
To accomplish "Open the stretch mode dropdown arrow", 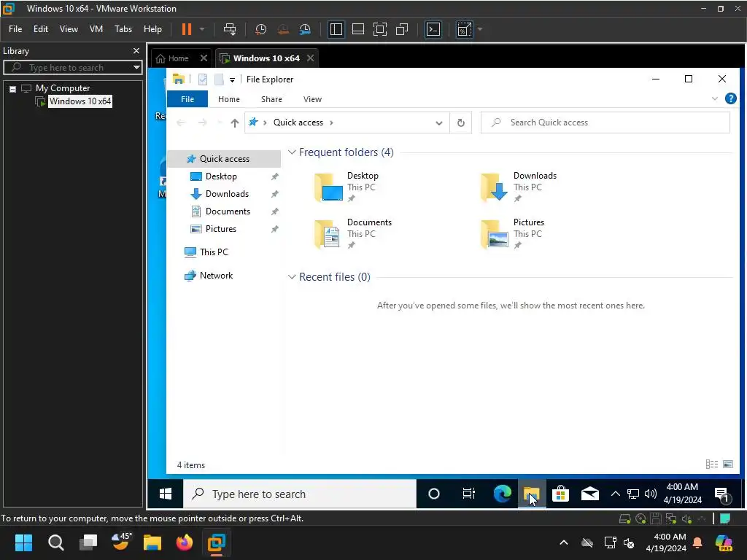I will point(480,29).
